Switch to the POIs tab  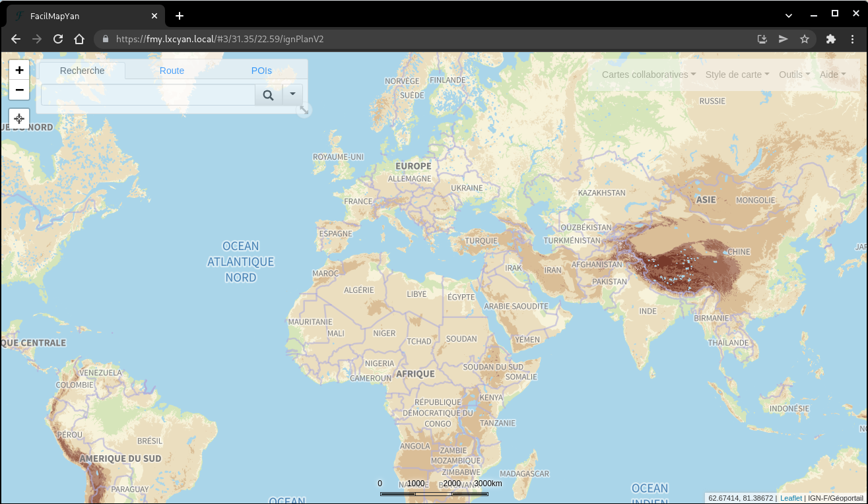[x=261, y=71]
